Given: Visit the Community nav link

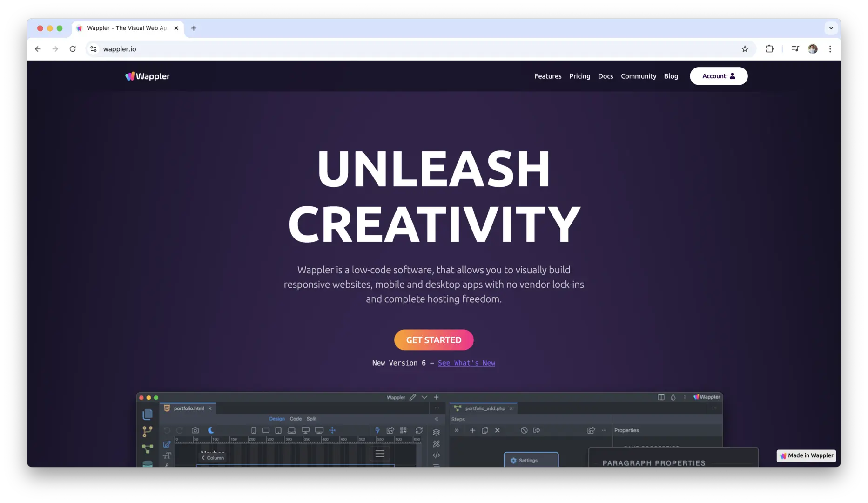Looking at the screenshot, I should click(639, 76).
